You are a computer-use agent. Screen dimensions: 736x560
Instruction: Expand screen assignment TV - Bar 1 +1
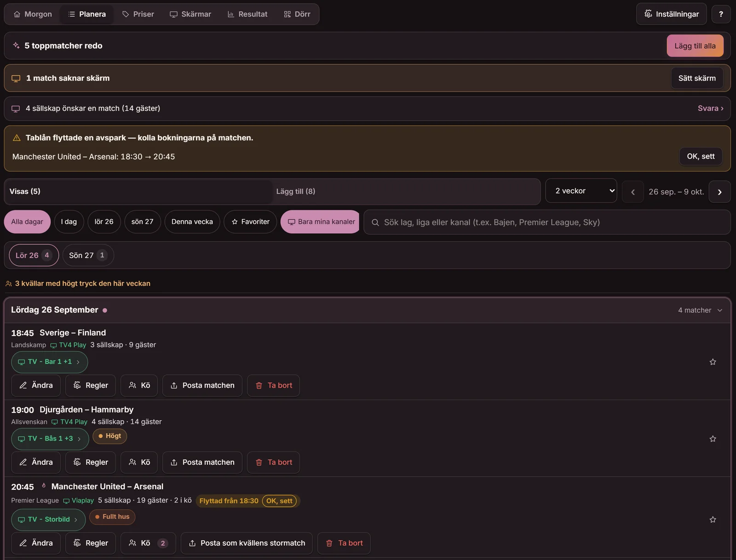[49, 362]
